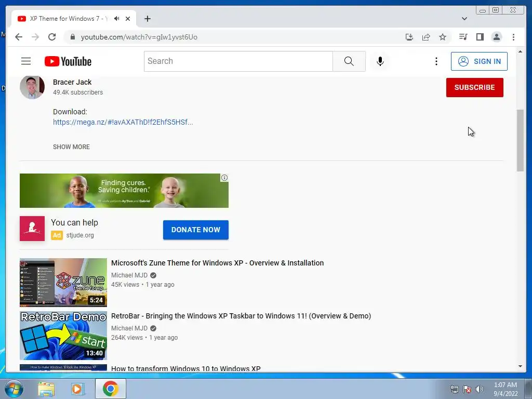This screenshot has height=399, width=532.
Task: Open the Windows Start menu
Action: [x=14, y=389]
